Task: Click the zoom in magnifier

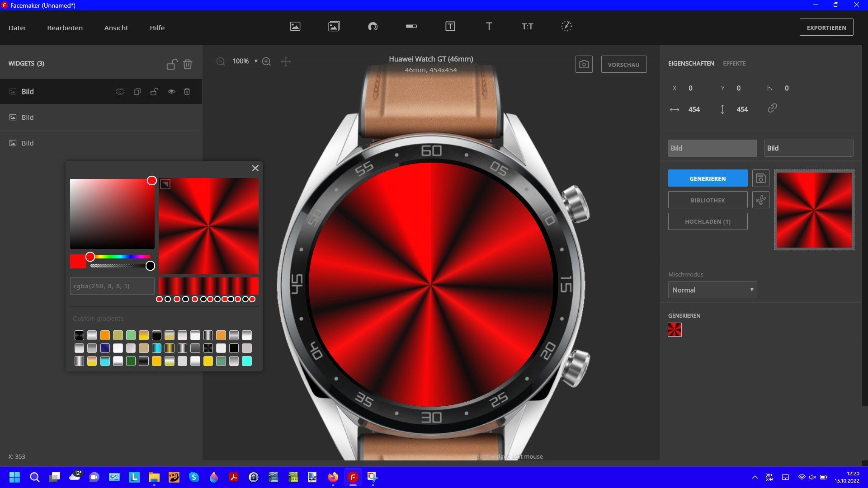Action: pyautogui.click(x=267, y=61)
